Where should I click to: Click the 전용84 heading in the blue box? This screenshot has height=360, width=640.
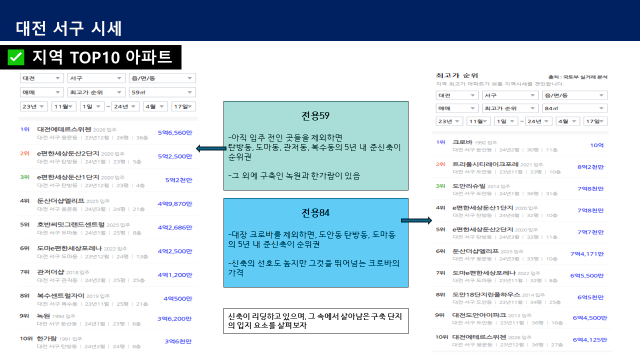tap(316, 213)
